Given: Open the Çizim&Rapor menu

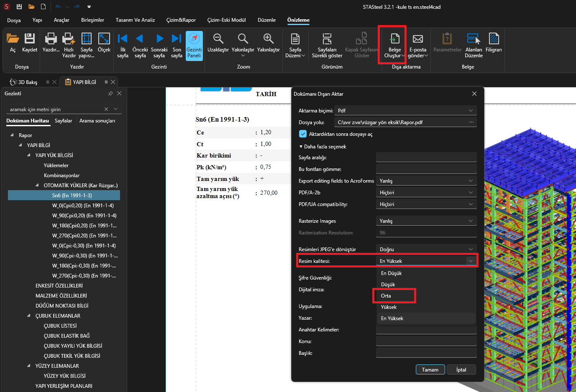Looking at the screenshot, I should tap(181, 20).
